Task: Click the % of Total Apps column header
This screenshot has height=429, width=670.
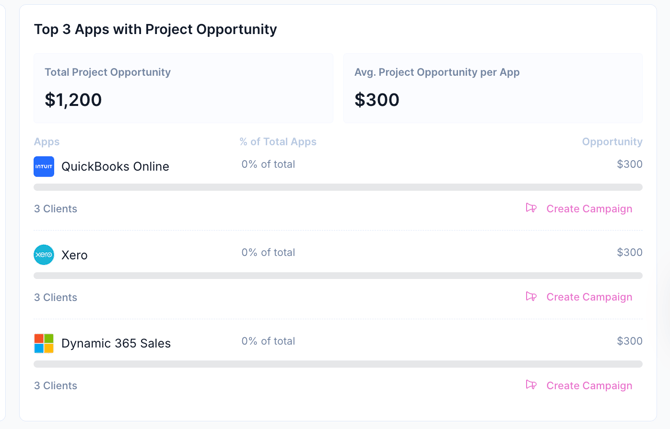Action: click(x=278, y=142)
